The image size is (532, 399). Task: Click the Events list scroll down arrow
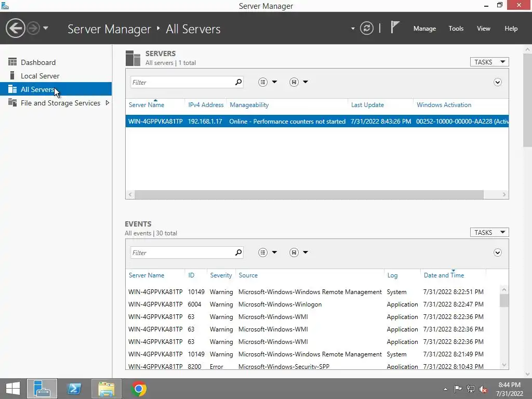(504, 365)
